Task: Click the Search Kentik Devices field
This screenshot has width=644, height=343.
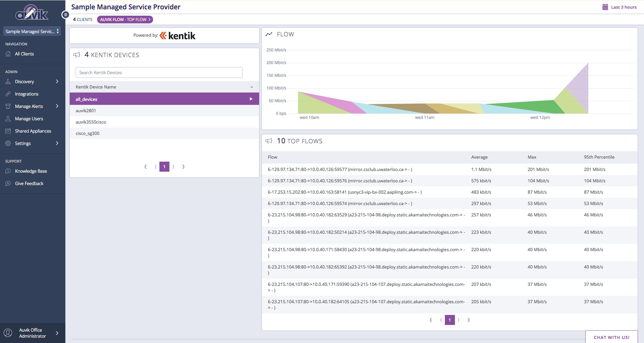Action: 159,72
